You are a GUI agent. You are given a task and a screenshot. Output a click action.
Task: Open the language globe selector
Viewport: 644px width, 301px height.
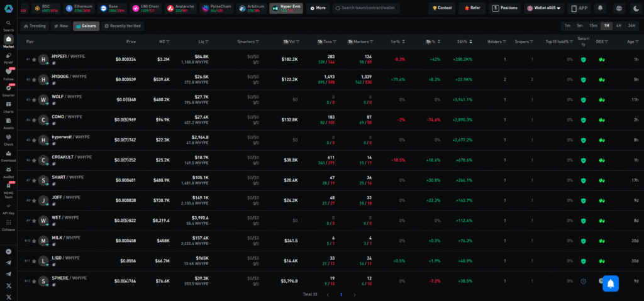click(619, 8)
